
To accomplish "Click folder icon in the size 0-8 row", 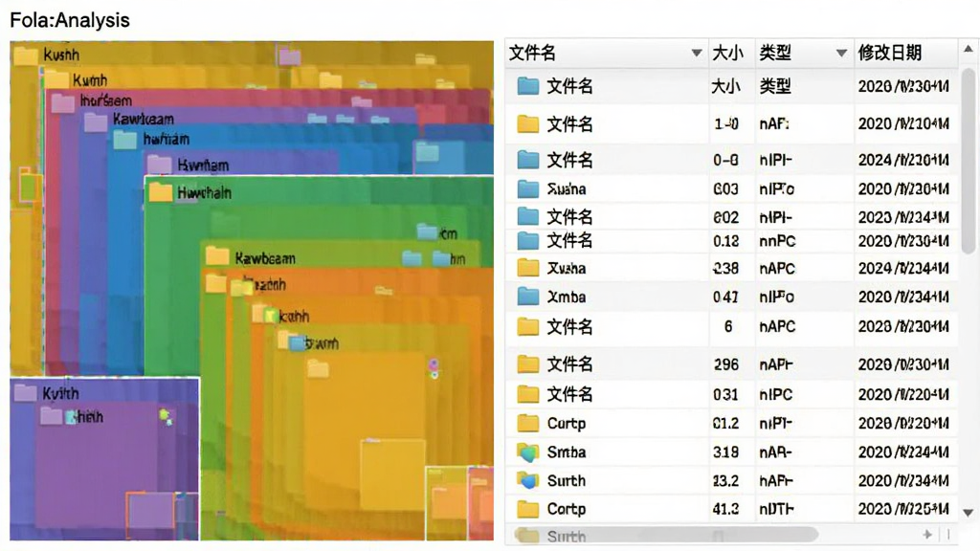I will (528, 160).
